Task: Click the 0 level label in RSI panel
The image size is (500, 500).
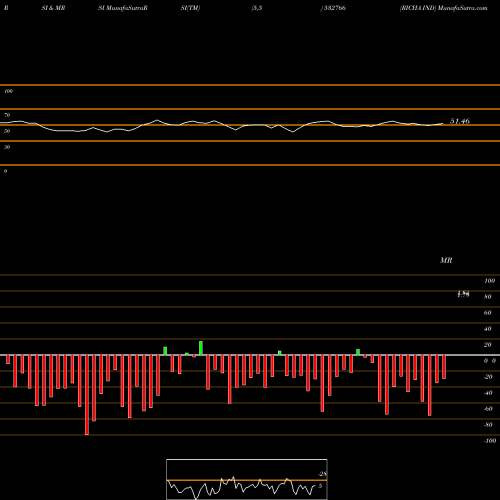Action: tap(5, 171)
